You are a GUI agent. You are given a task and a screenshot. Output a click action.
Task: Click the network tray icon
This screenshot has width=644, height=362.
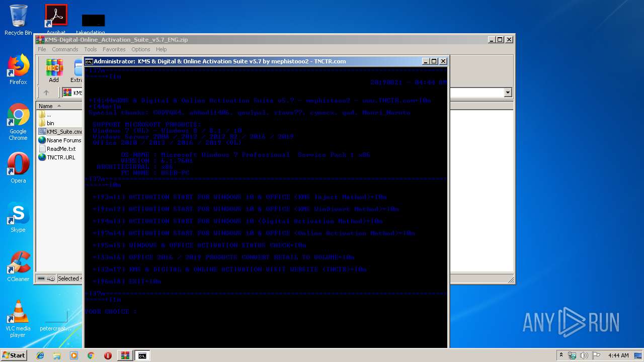572,355
